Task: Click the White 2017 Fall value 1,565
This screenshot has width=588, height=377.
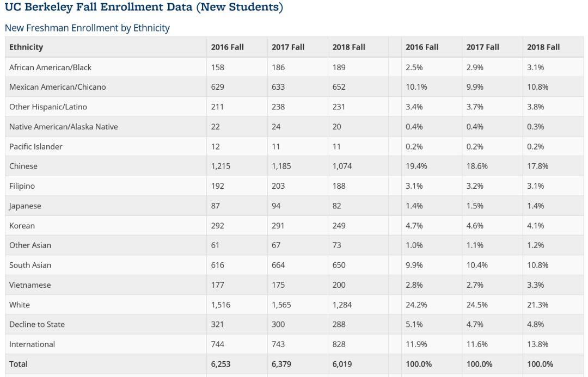Action: coord(281,305)
